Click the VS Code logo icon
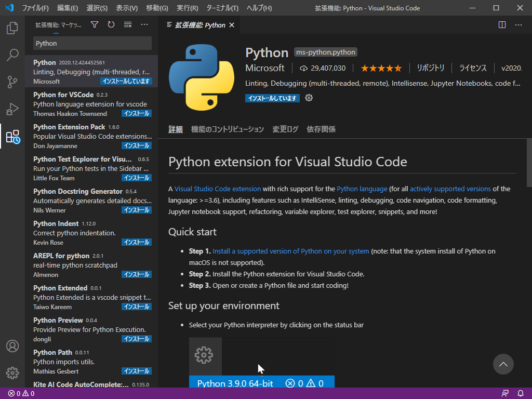Image resolution: width=532 pixels, height=399 pixels. point(9,8)
